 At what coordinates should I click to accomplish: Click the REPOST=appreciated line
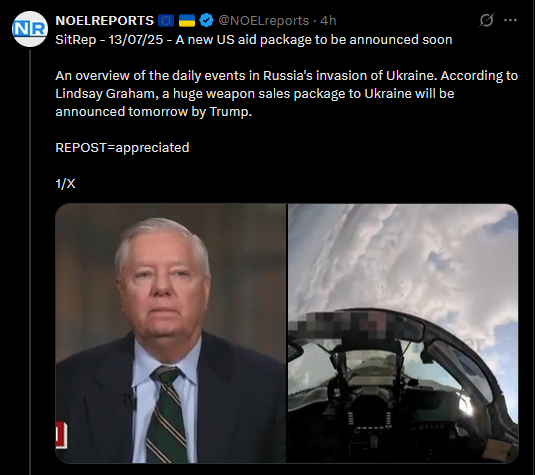click(122, 148)
